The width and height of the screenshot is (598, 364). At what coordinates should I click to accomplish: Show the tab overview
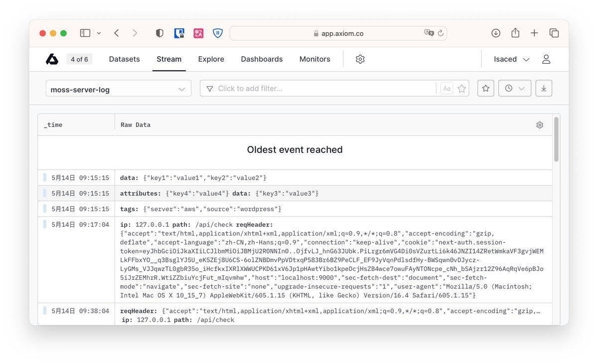tap(554, 33)
